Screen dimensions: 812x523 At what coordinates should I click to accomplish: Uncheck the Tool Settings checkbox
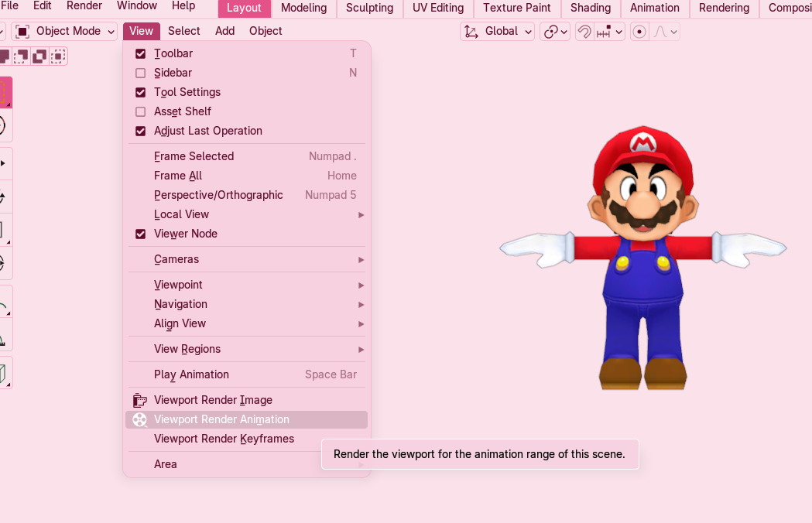coord(140,92)
